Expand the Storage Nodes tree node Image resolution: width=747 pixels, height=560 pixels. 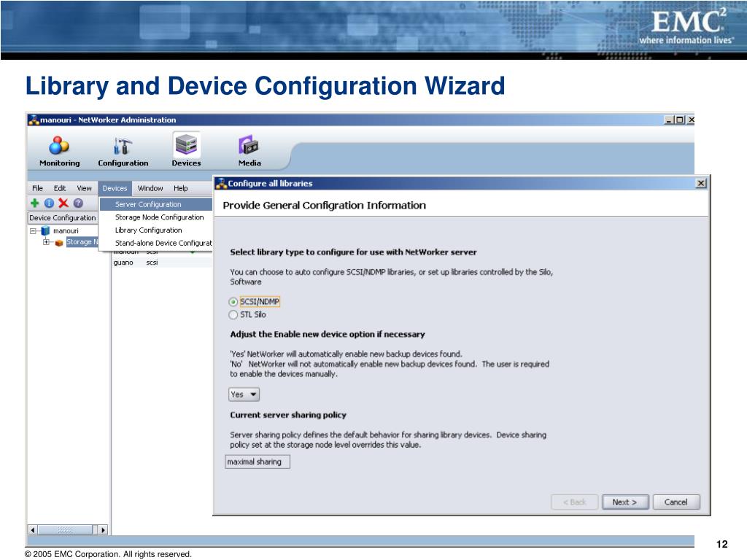pos(46,242)
